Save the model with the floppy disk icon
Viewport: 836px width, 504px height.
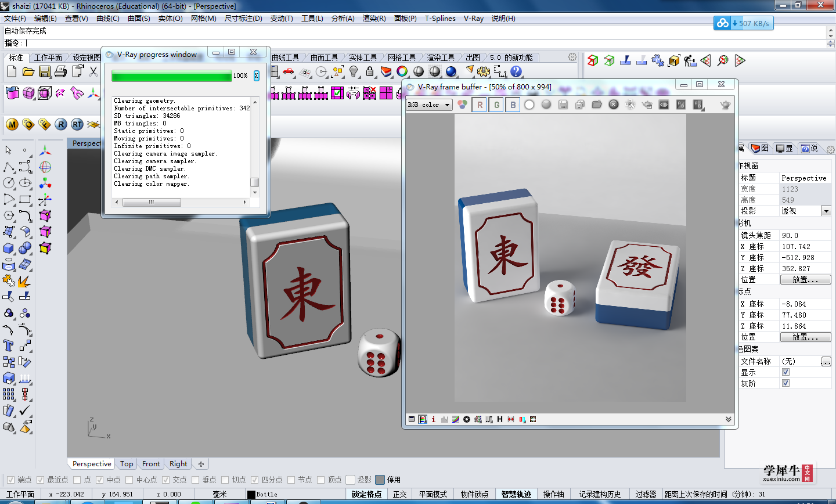click(44, 71)
